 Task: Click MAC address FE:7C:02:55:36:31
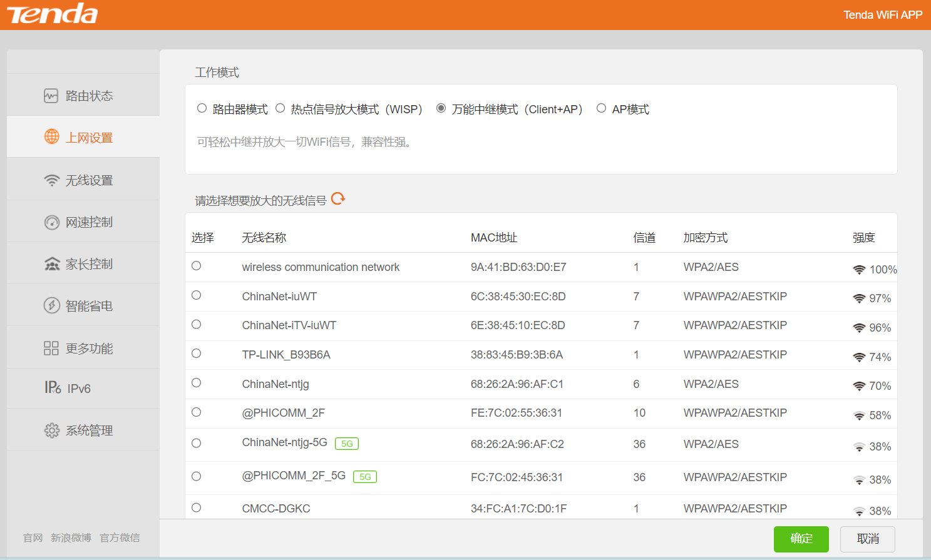pos(517,413)
